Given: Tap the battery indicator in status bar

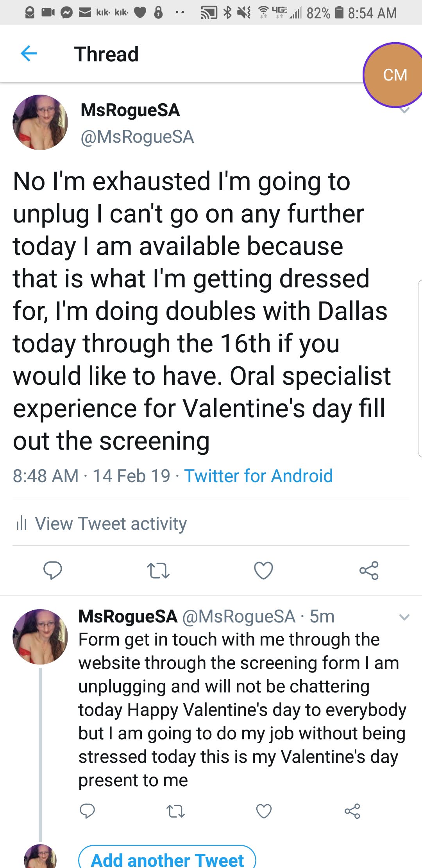Looking at the screenshot, I should (340, 13).
